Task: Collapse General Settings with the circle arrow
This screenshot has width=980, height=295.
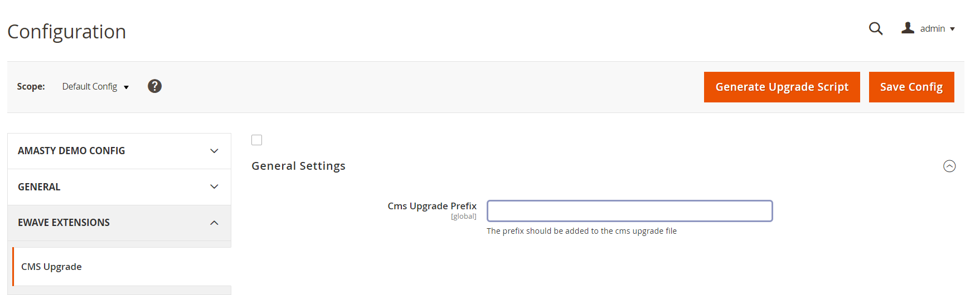Action: [949, 166]
